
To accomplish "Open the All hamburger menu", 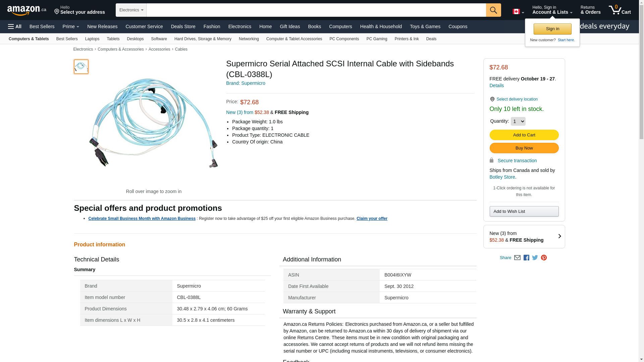I will coord(15,26).
